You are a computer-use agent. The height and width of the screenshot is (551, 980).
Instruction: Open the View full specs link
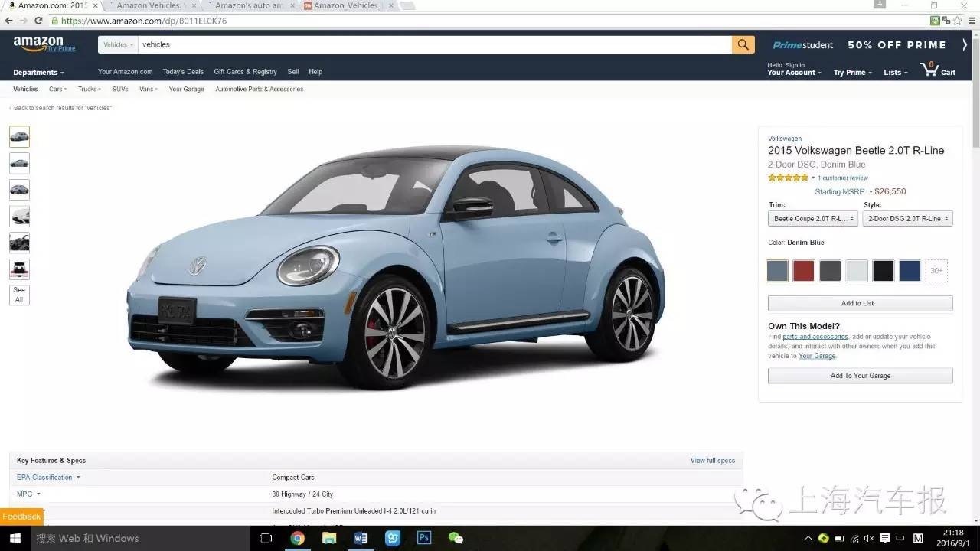coord(713,461)
